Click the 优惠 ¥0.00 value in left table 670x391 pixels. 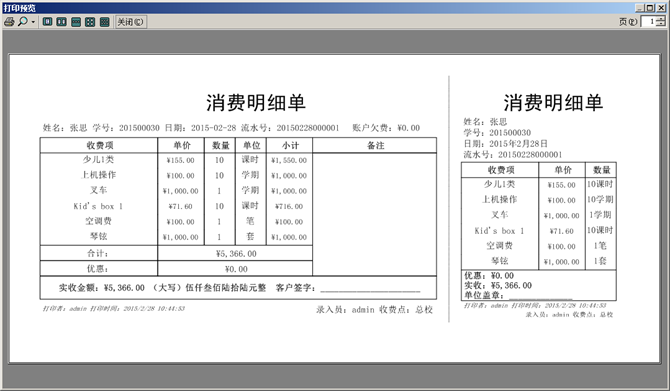pyautogui.click(x=236, y=269)
